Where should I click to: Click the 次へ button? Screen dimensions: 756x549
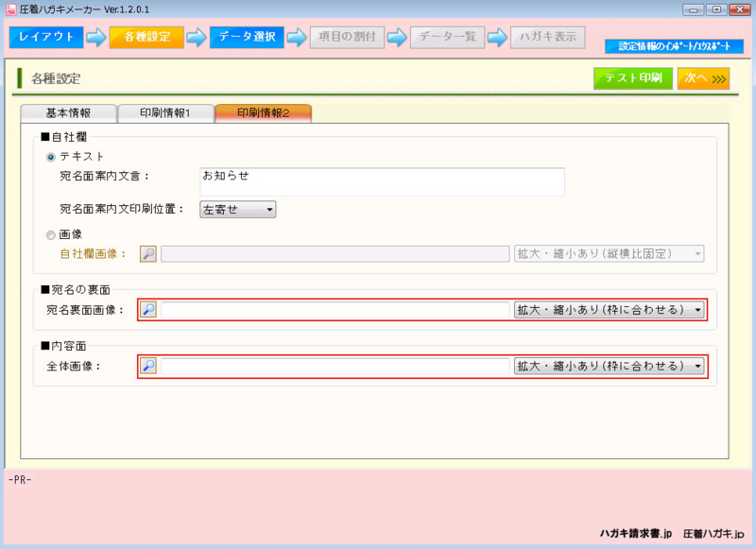tap(703, 78)
